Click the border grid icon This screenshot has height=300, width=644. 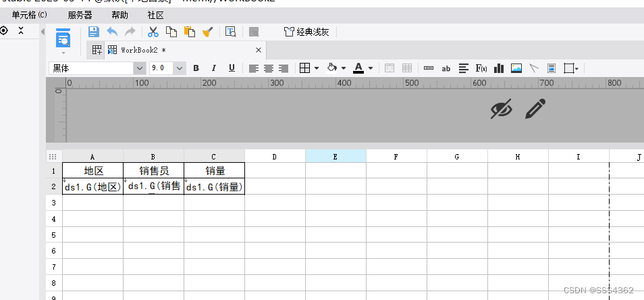point(304,68)
